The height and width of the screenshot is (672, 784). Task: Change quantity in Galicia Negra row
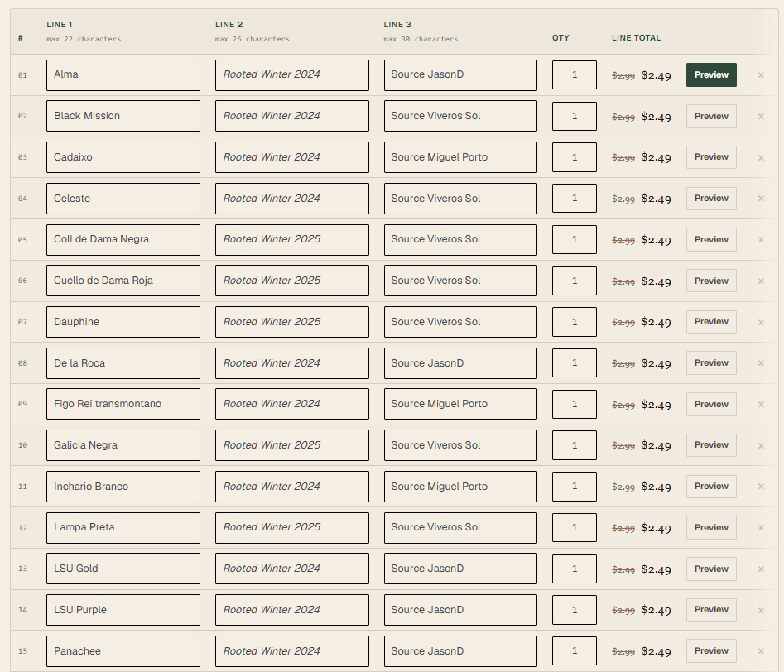point(575,445)
